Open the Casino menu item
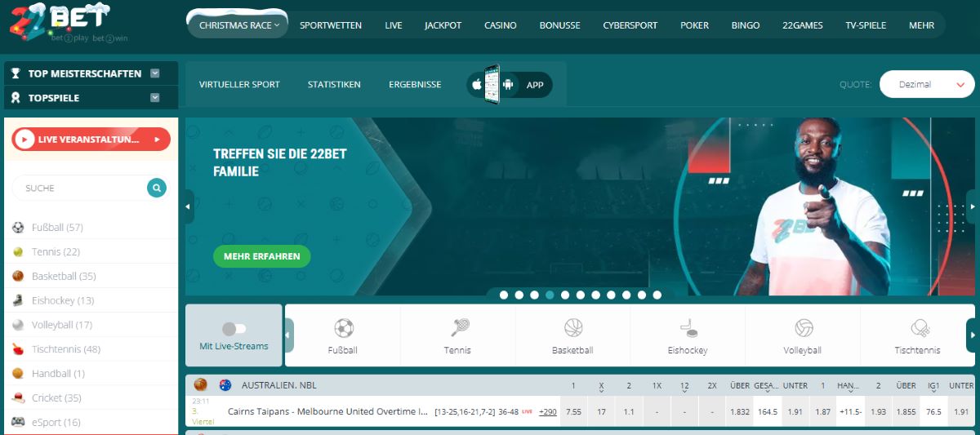The width and height of the screenshot is (980, 435). pyautogui.click(x=500, y=25)
